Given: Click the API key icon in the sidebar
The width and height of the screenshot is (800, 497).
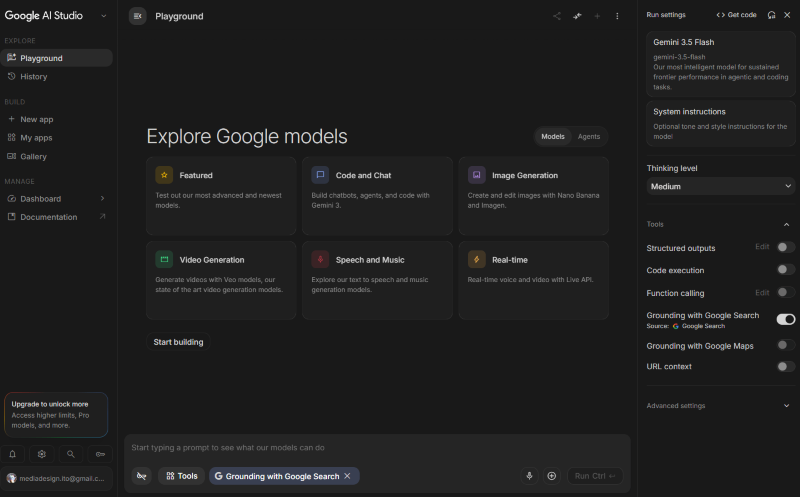Looking at the screenshot, I should tap(100, 454).
